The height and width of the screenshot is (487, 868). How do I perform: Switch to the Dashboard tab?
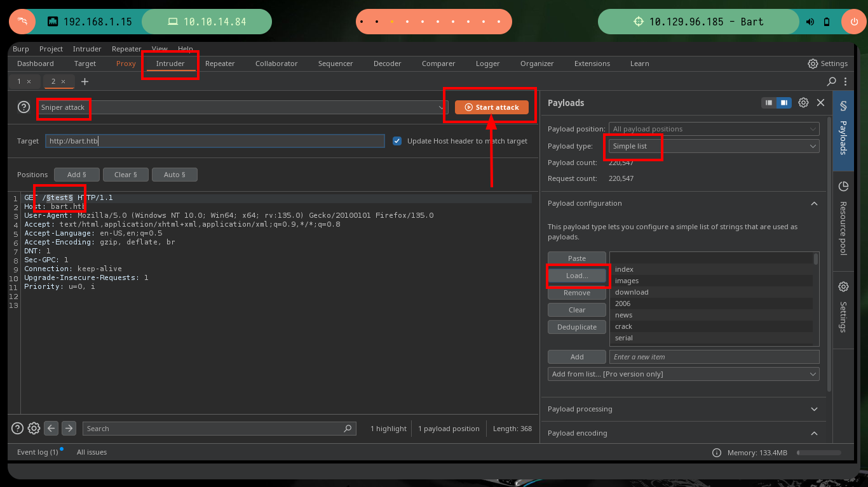tap(36, 63)
